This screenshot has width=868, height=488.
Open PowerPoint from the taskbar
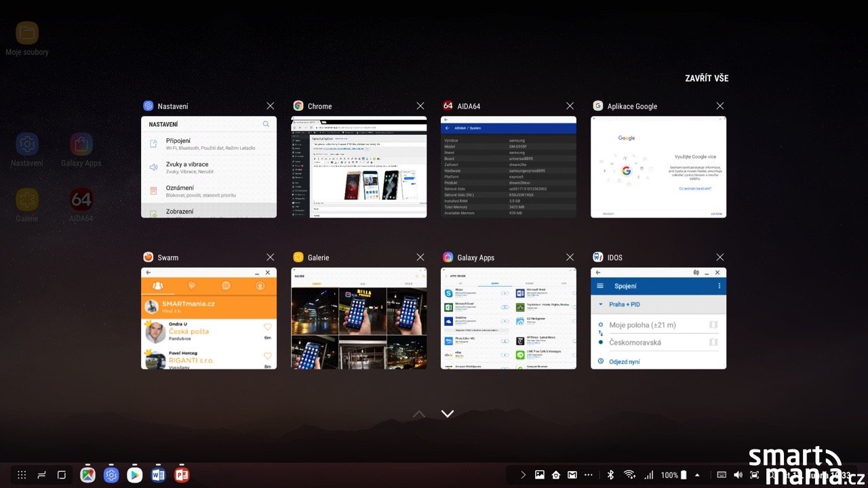coord(181,475)
